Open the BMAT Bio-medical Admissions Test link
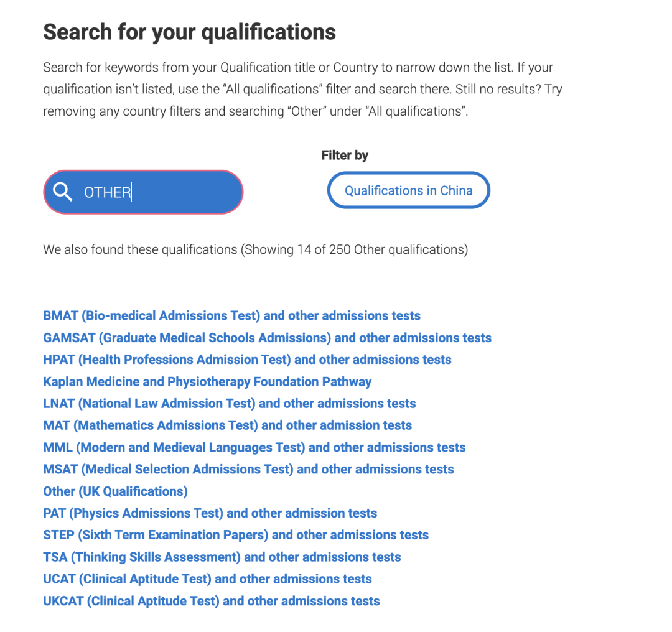Screen dimensions: 672x632 pyautogui.click(x=232, y=316)
